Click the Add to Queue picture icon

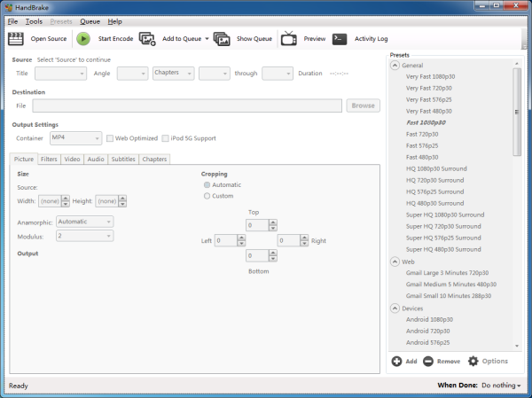(147, 39)
